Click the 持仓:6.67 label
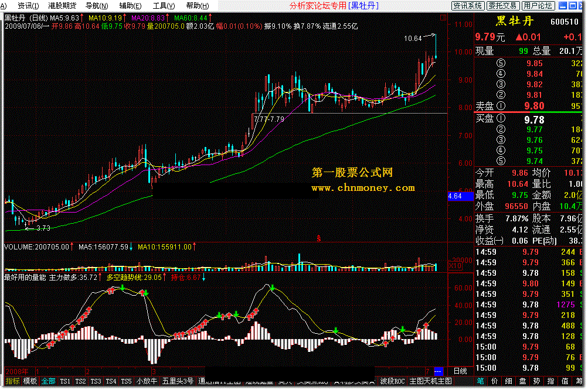This screenshot has height=390, width=588. (x=186, y=278)
